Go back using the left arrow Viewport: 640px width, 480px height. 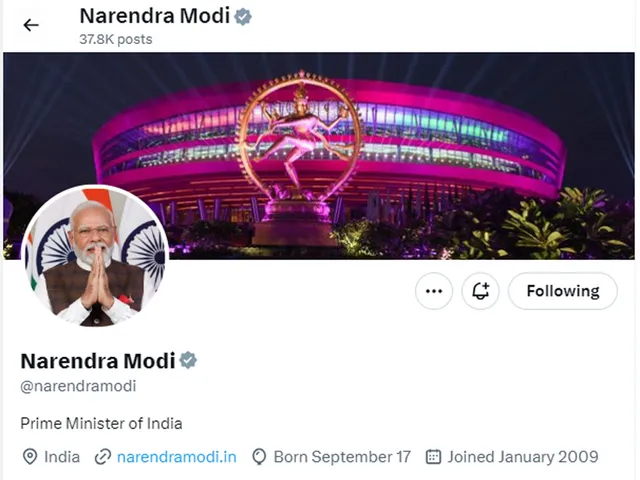click(31, 25)
